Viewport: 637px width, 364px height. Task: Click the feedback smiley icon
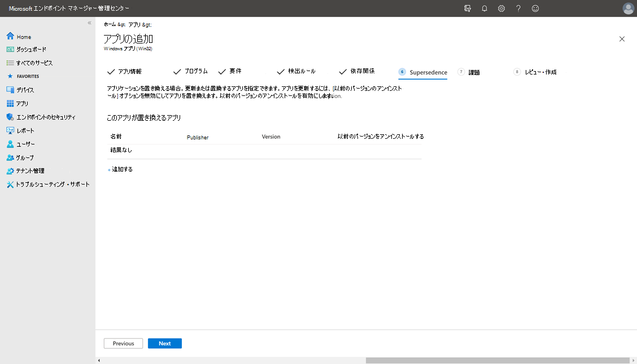tap(535, 8)
